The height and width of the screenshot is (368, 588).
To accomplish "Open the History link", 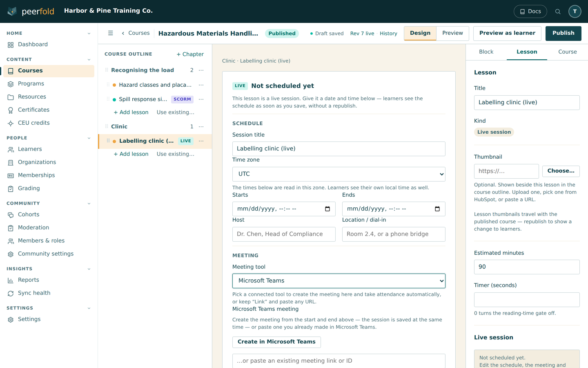I will (x=388, y=34).
